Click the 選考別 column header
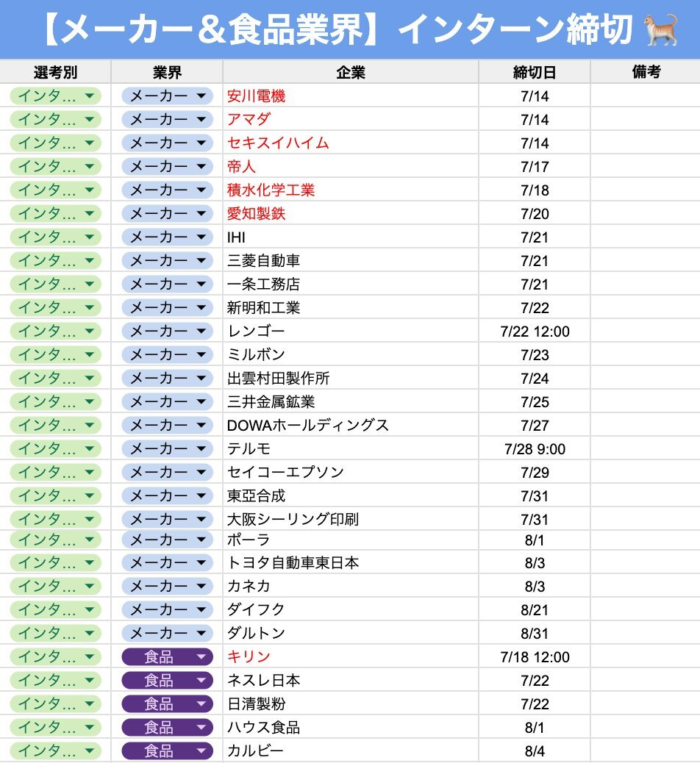This screenshot has width=700, height=763. coord(55,72)
